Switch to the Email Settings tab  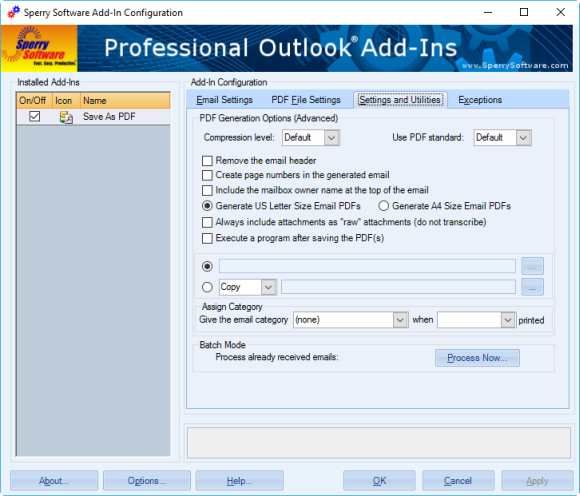[x=225, y=100]
